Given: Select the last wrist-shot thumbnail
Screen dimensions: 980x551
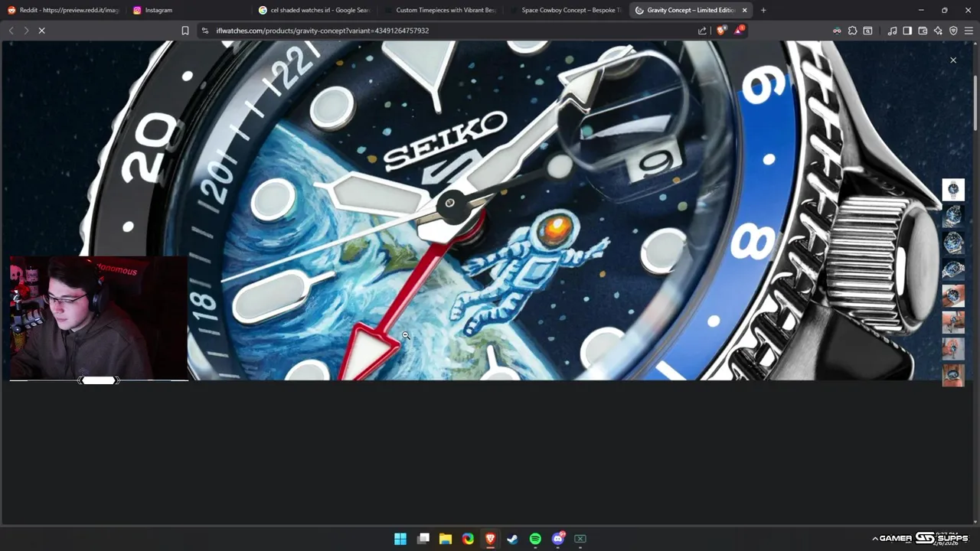Looking at the screenshot, I should tap(953, 375).
